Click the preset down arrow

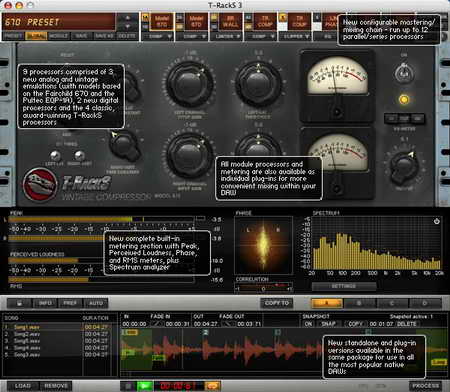pos(128,26)
